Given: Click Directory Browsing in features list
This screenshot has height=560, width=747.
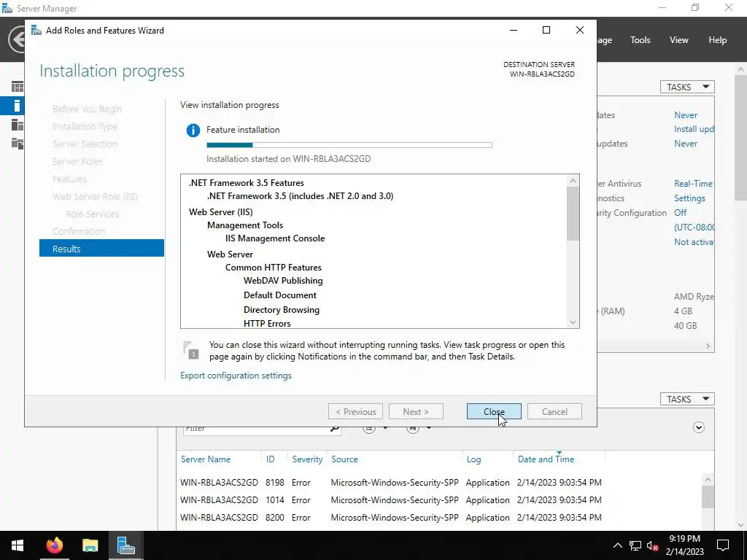Looking at the screenshot, I should 281,309.
